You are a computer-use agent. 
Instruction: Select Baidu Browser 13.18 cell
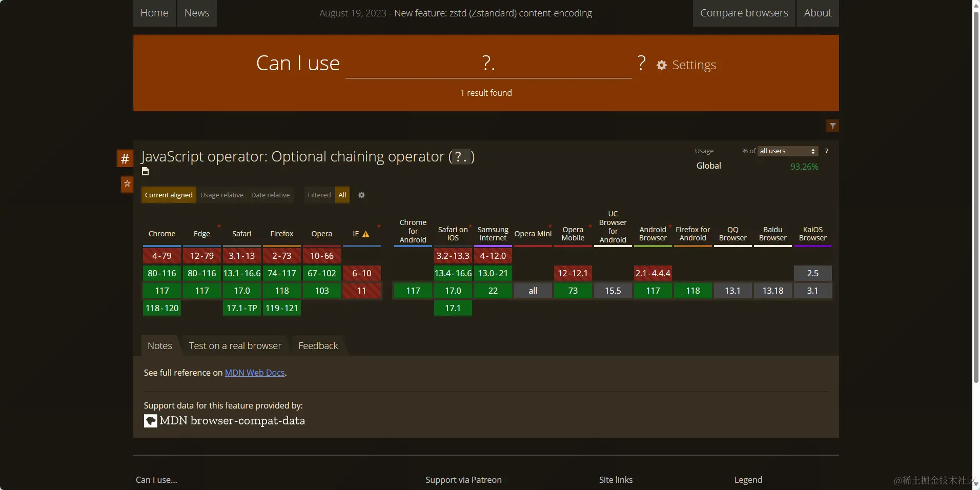tap(773, 291)
